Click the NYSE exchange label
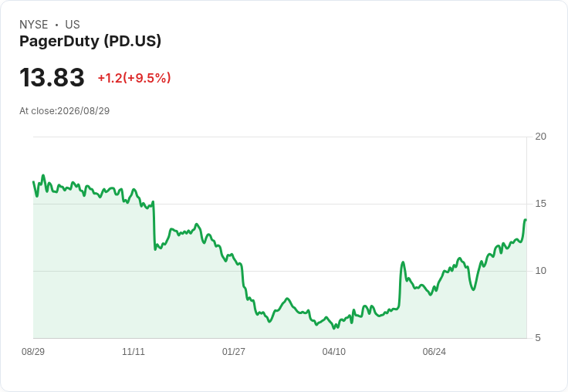The image size is (568, 392). pos(34,25)
